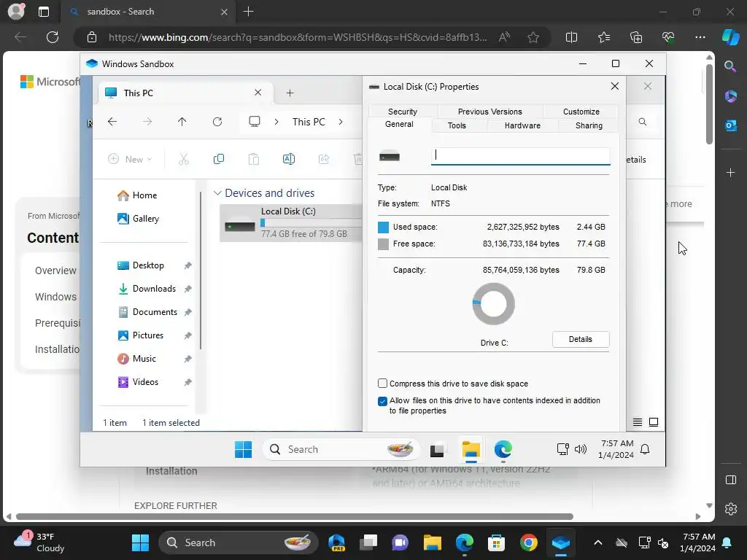The height and width of the screenshot is (560, 747).
Task: Click the Cut icon in Explorer toolbar
Action: point(183,159)
